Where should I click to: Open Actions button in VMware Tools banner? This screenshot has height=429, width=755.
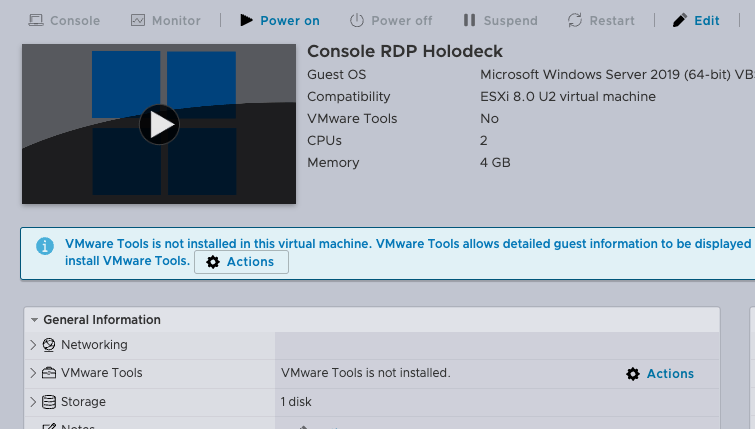(x=241, y=262)
